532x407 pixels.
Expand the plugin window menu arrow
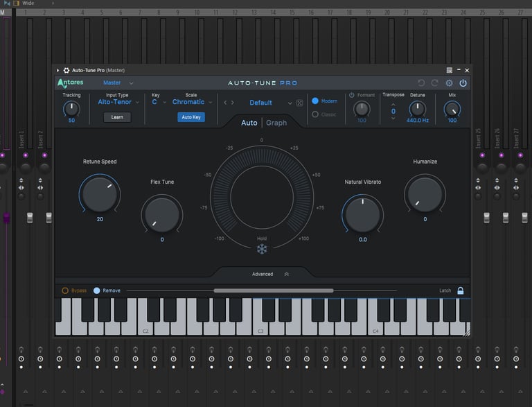[x=57, y=70]
